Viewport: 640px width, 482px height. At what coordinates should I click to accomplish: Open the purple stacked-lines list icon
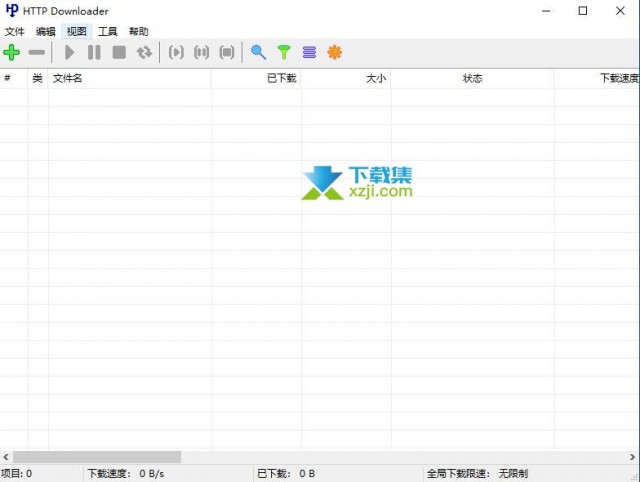tap(309, 52)
